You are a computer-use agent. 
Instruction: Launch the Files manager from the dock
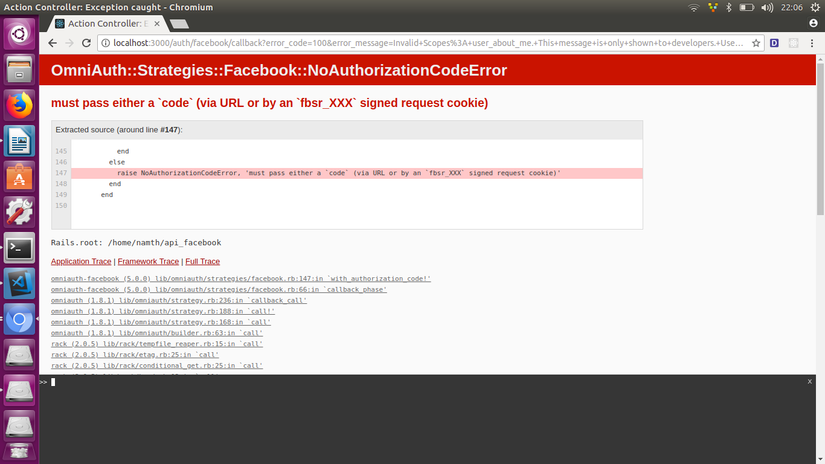(x=19, y=69)
